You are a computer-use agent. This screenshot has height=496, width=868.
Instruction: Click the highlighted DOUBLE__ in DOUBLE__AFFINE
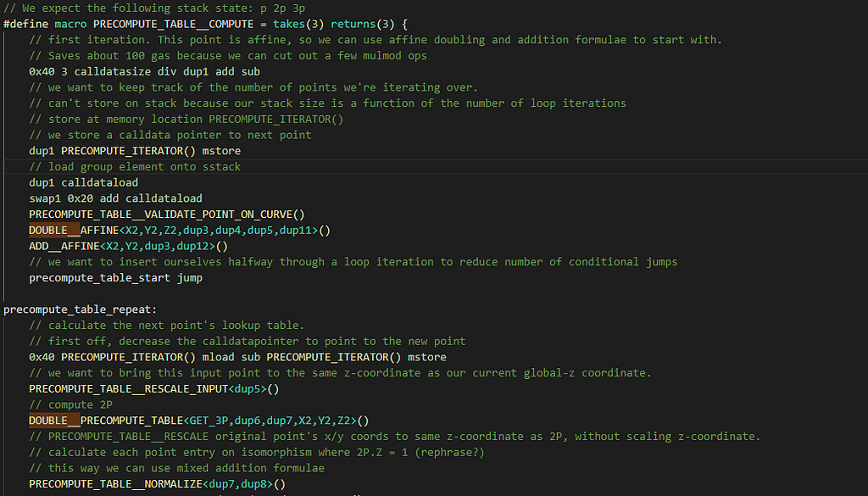pos(55,231)
